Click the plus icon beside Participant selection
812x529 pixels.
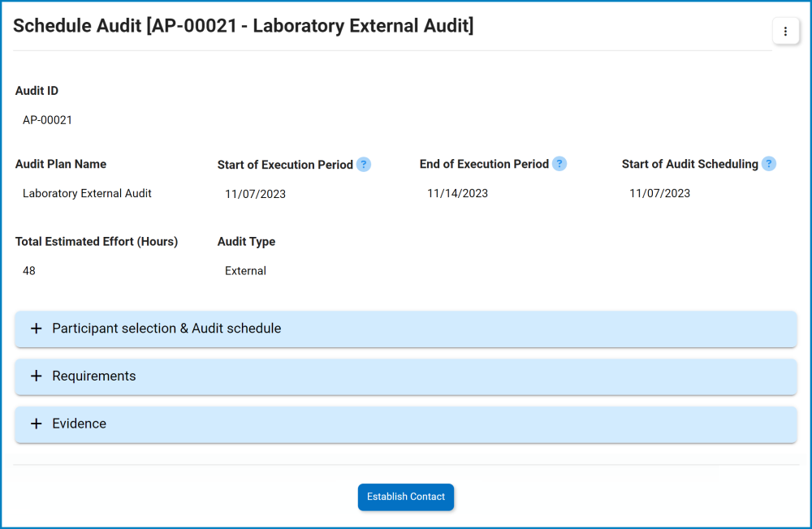(36, 329)
